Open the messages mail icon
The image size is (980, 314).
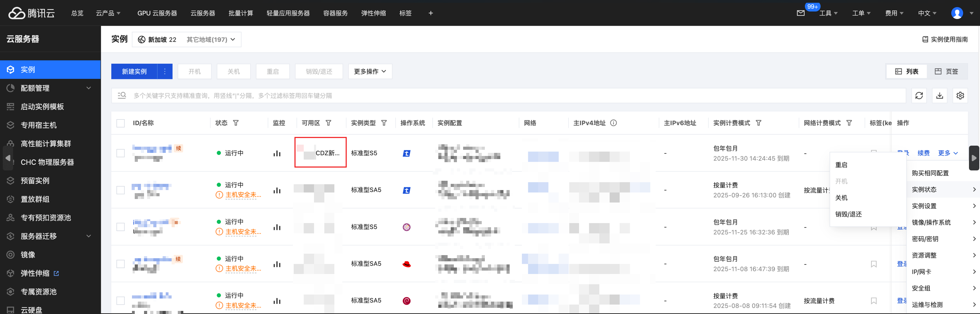[800, 13]
